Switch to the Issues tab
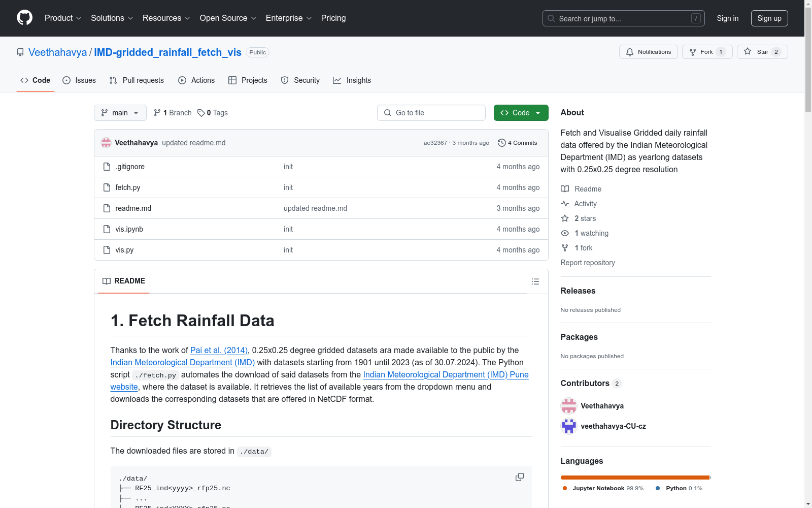 point(79,80)
